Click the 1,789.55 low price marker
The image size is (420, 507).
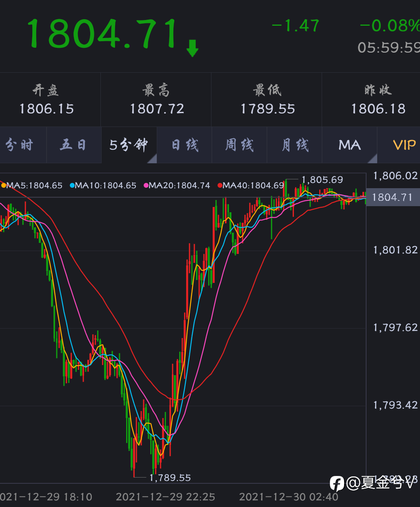(x=170, y=478)
